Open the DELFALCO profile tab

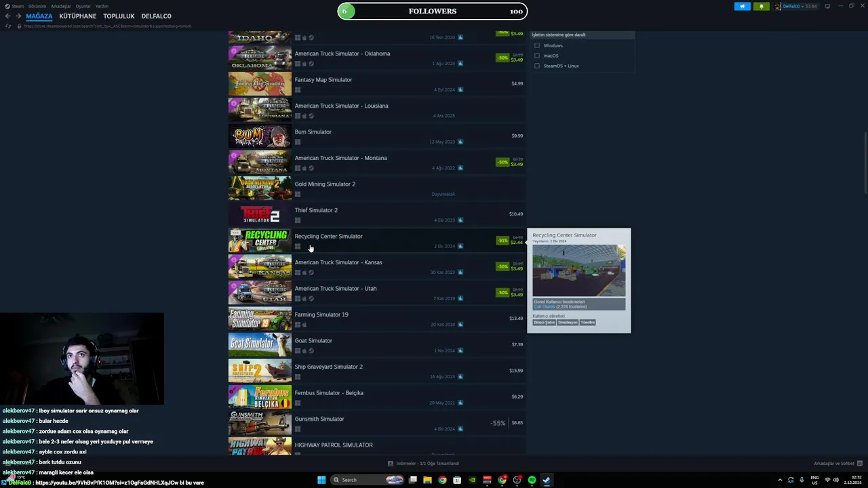156,16
